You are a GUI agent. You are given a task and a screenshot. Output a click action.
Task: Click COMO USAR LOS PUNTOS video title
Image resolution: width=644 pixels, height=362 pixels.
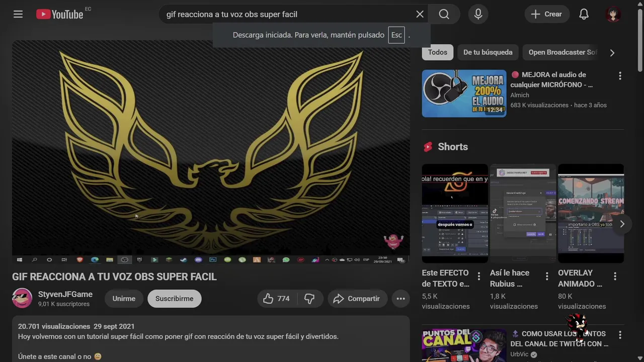coord(559,339)
